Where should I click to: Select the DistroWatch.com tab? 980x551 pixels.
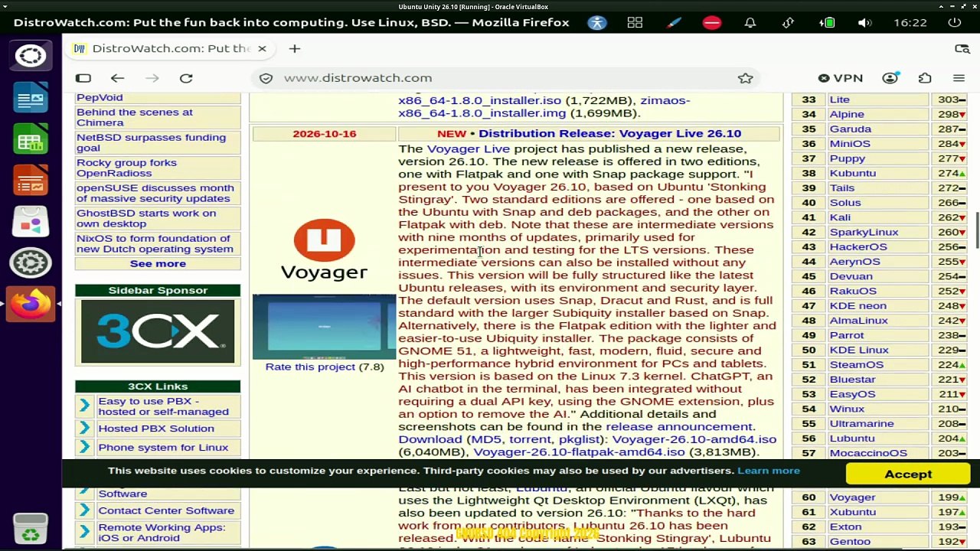tap(170, 48)
